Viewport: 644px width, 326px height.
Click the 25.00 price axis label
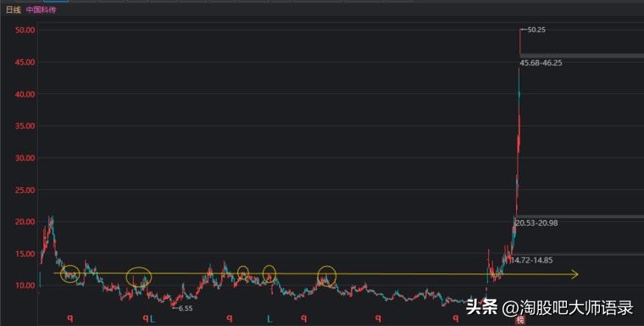click(25, 191)
